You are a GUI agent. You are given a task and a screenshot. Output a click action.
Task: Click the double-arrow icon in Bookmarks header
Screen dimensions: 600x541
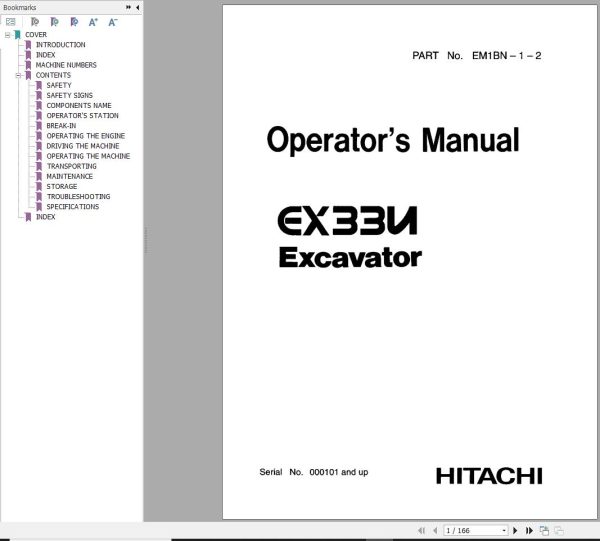click(129, 7)
